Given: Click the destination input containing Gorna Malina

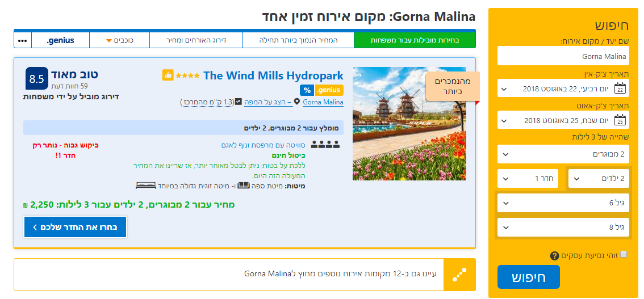Looking at the screenshot, I should click(563, 56).
